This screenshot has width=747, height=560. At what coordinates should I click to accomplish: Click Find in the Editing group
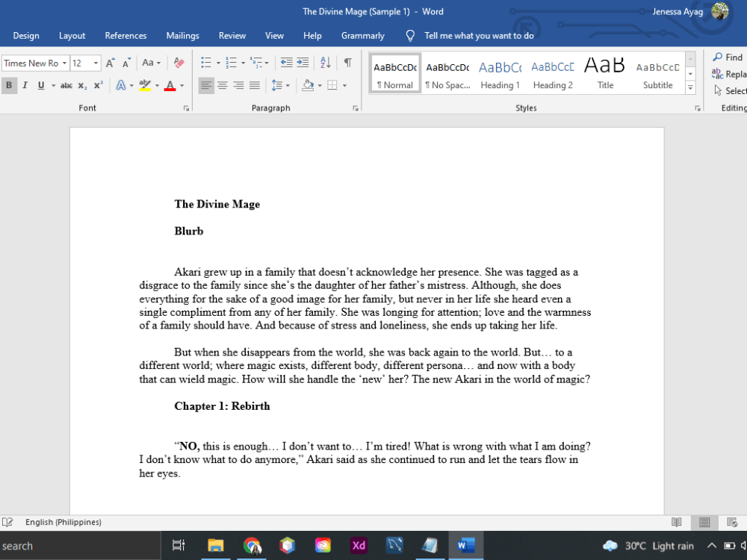click(x=728, y=57)
